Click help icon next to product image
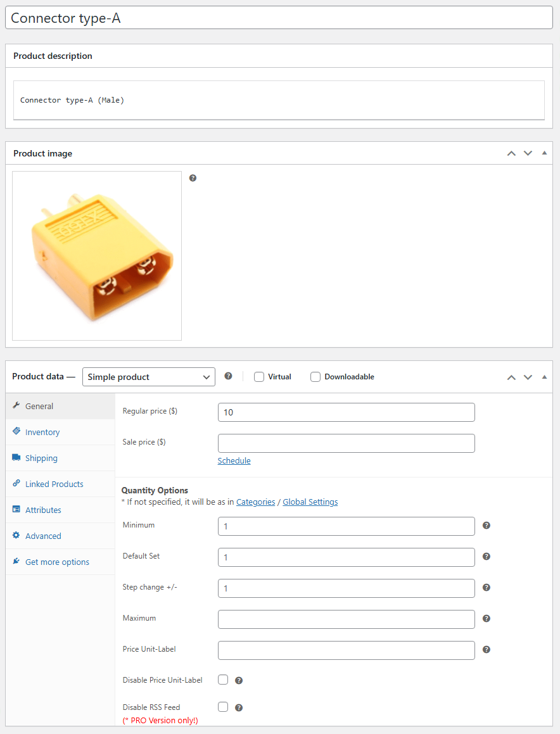Screen dimensions: 560x734 pos(193,178)
